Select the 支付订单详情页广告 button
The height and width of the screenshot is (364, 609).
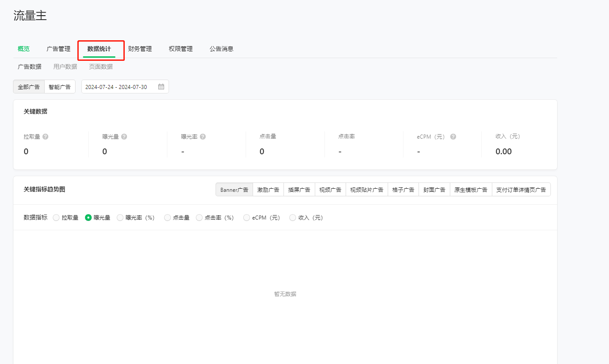coord(521,190)
